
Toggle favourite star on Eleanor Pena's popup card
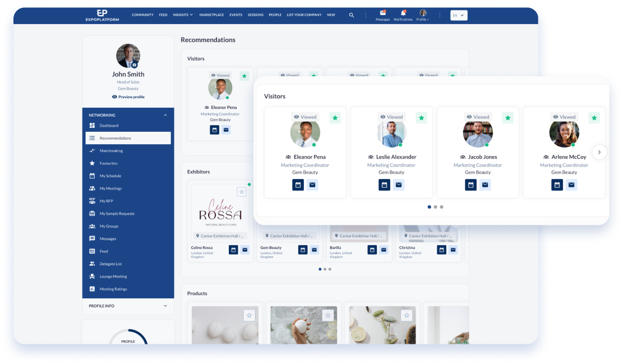[335, 118]
